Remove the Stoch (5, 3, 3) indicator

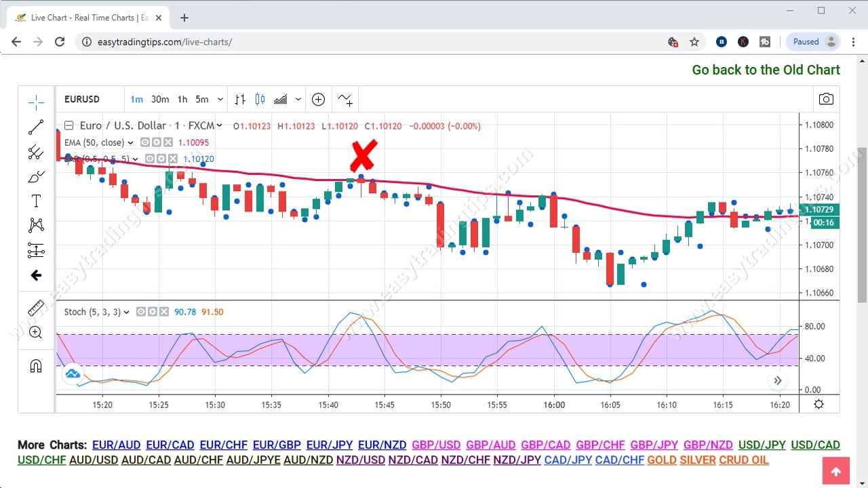(x=164, y=312)
